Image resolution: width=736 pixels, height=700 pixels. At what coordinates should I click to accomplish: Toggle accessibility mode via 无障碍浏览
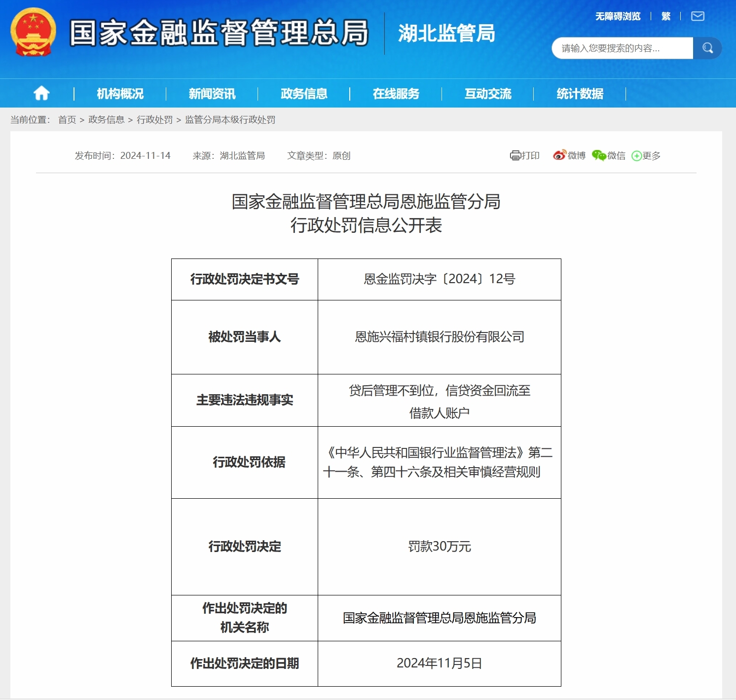tap(617, 16)
